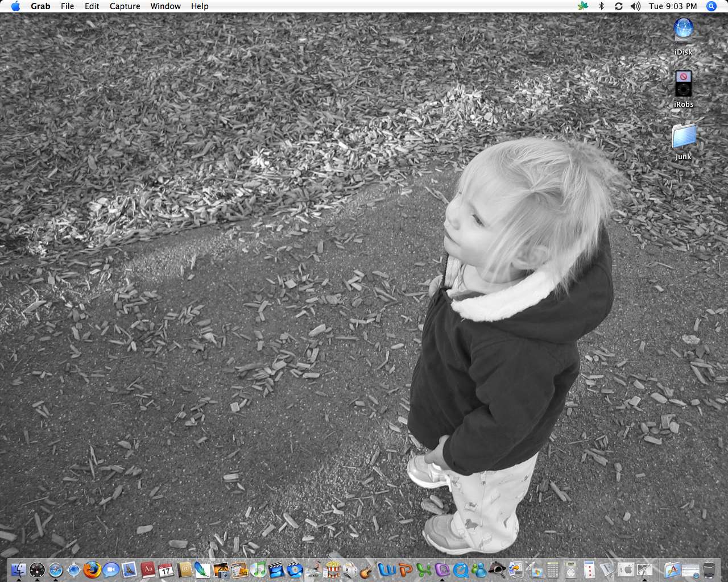Image resolution: width=728 pixels, height=582 pixels.
Task: Open Microsoft PowerPoint P icon
Action: click(406, 569)
